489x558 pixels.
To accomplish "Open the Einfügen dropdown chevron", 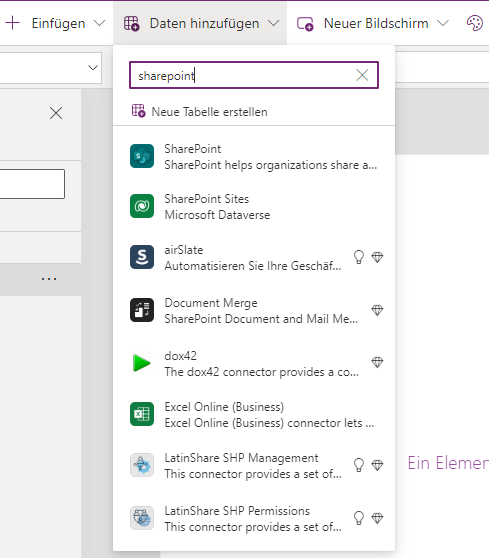I will point(99,23).
